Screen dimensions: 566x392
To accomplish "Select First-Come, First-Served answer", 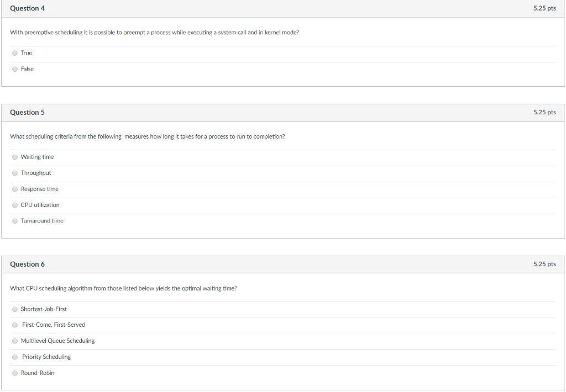I will tap(15, 325).
